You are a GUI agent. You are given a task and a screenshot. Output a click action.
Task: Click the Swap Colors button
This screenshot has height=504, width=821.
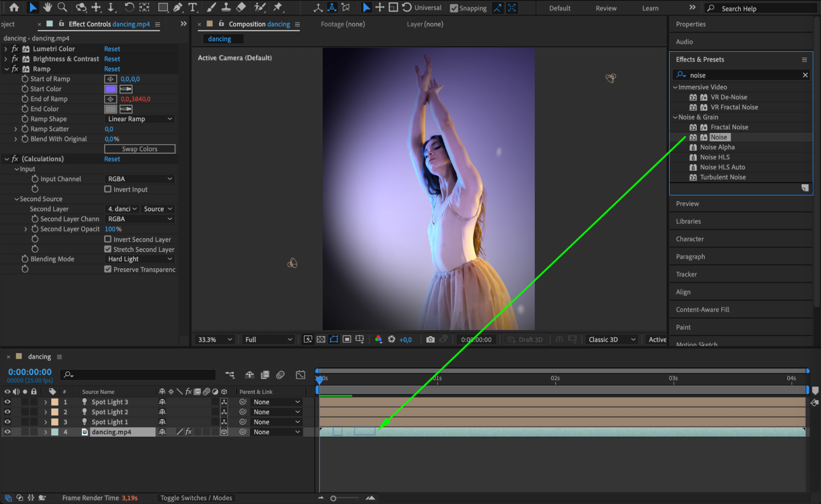tap(140, 149)
